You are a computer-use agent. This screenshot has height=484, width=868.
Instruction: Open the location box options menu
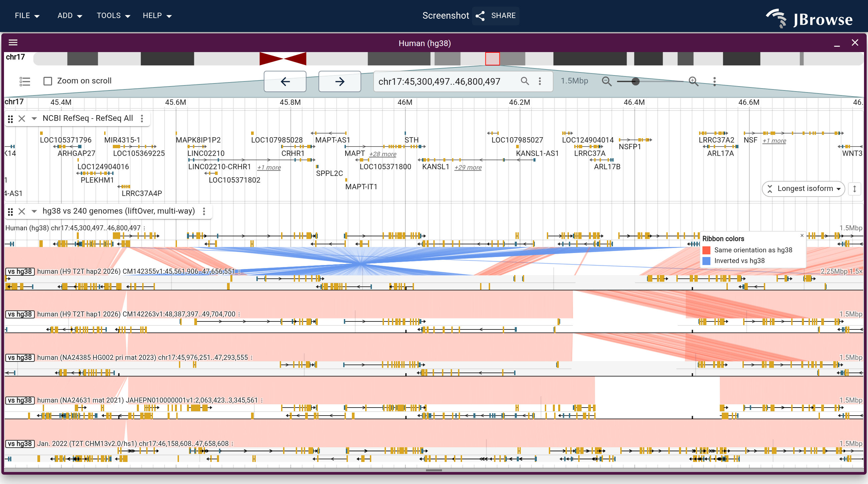[540, 81]
